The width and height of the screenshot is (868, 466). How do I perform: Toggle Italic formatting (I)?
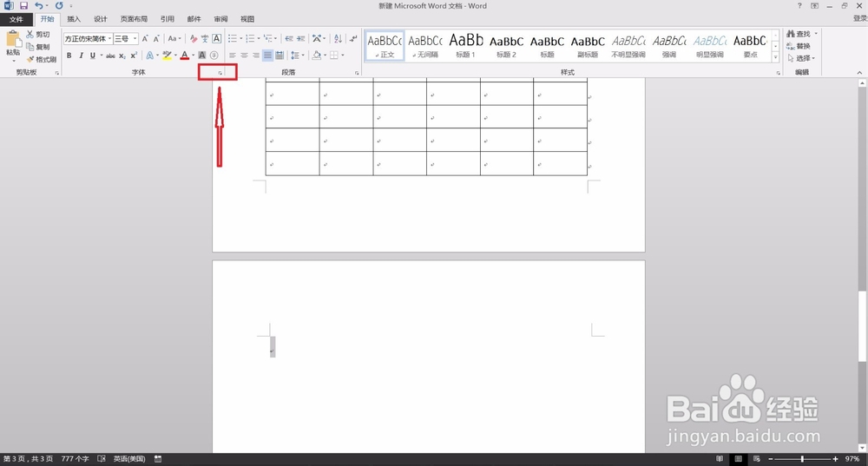point(81,56)
